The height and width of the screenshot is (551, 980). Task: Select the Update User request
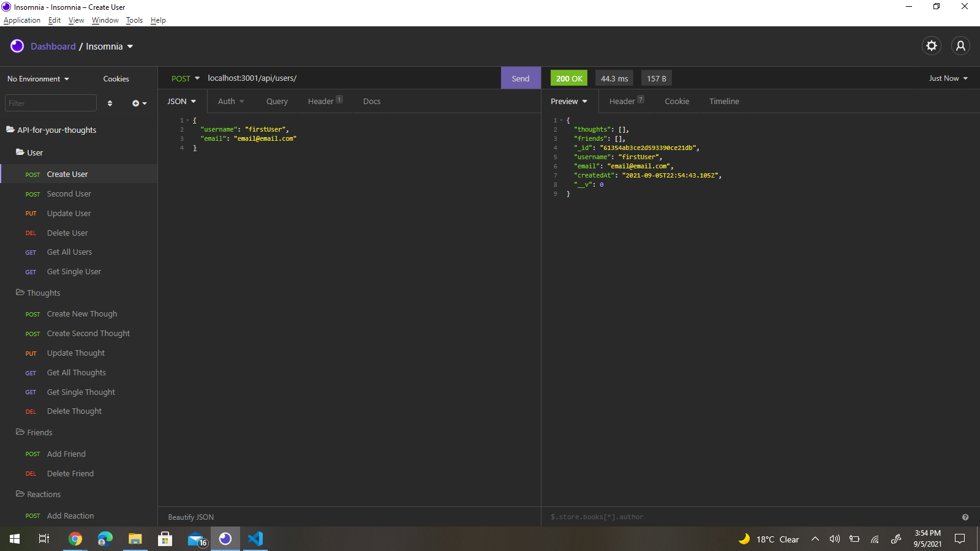[78, 214]
